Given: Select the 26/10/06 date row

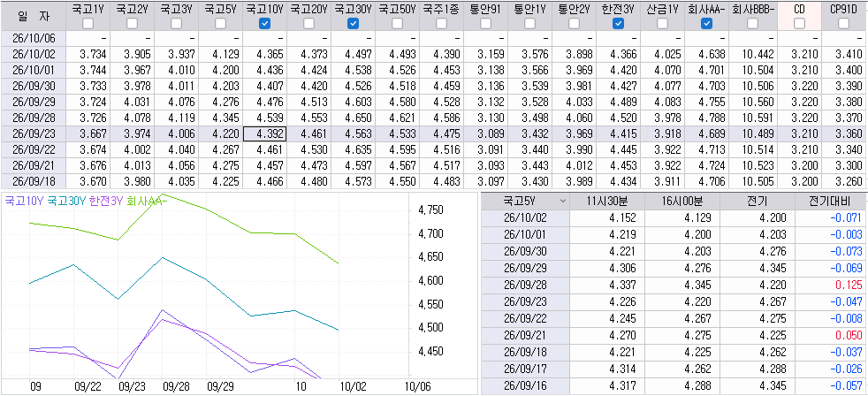Looking at the screenshot, I should tap(33, 38).
